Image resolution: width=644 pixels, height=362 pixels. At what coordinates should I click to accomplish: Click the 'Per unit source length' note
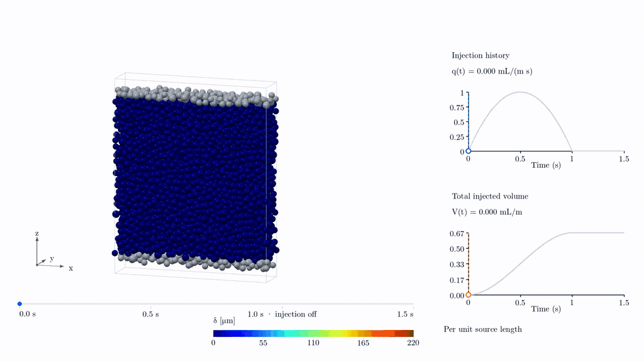click(x=482, y=329)
